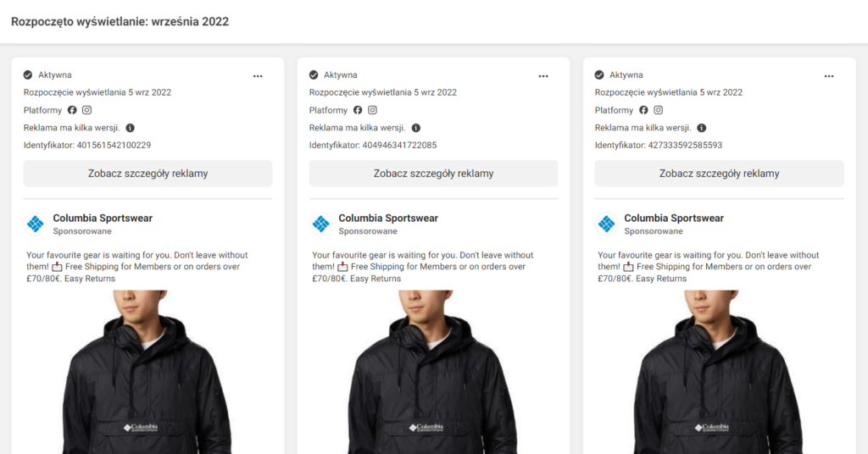Click info icon next to first 'Reklama ma kilka wersji'

click(x=130, y=128)
